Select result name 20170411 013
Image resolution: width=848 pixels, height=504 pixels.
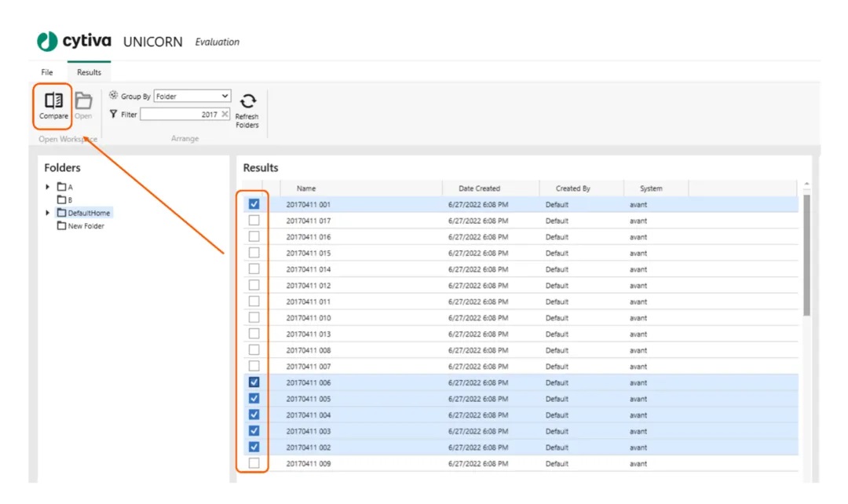click(309, 334)
